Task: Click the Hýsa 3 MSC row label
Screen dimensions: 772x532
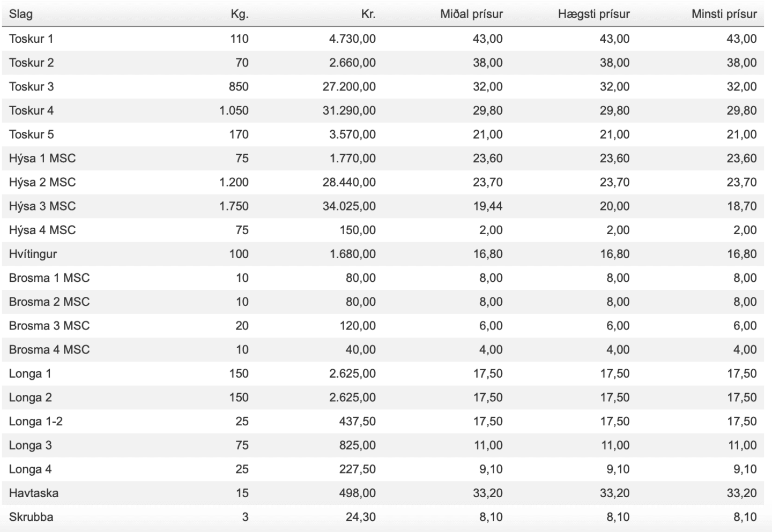Action: 42,206
